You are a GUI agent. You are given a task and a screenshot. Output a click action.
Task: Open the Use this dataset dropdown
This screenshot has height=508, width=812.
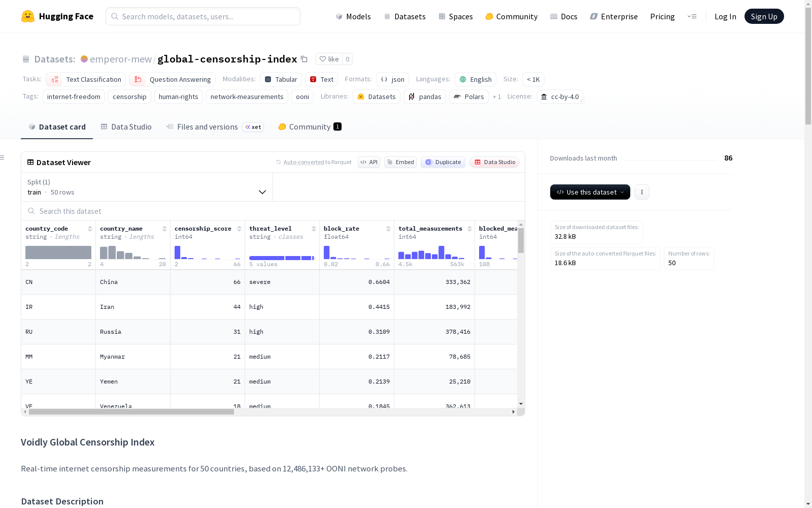pyautogui.click(x=590, y=192)
